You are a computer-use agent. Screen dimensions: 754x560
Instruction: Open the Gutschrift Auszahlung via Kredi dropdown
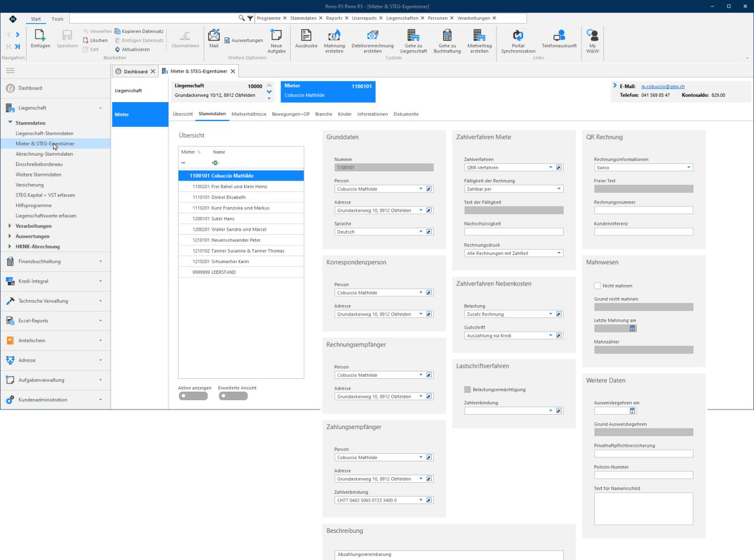coord(550,336)
